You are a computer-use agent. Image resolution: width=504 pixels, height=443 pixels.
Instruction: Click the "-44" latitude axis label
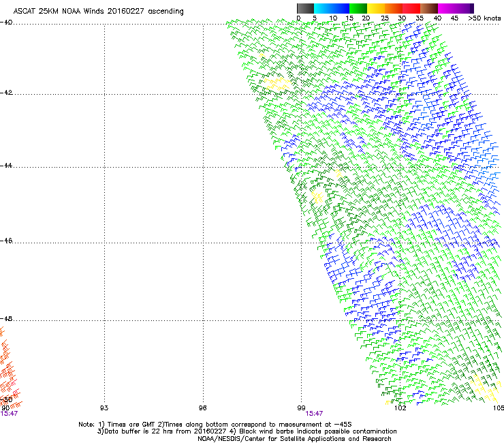pos(6,166)
